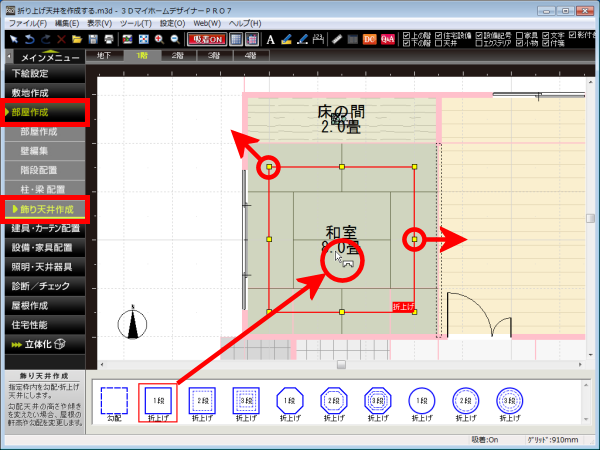Toggle the 設備記号 checkbox
Screen dimensions: 600x450
pos(479,36)
